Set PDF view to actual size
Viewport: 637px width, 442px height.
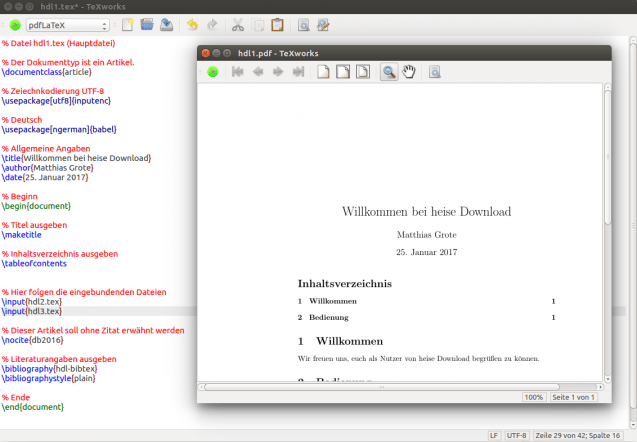point(323,72)
